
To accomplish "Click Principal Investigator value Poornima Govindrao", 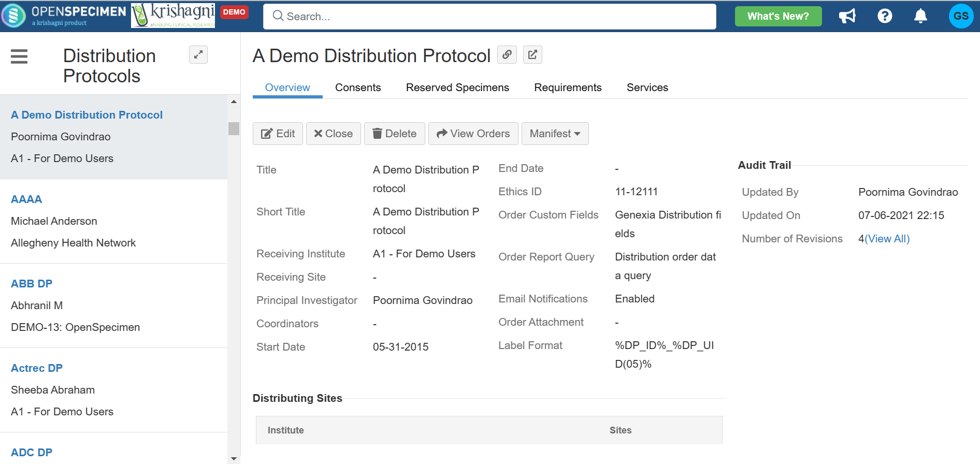I will click(423, 300).
